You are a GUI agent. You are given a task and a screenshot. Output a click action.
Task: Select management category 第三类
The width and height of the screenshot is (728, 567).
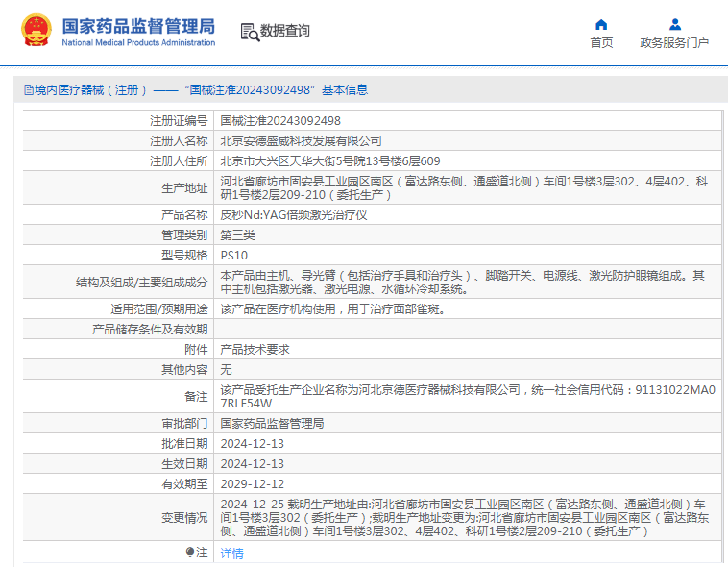point(238,235)
